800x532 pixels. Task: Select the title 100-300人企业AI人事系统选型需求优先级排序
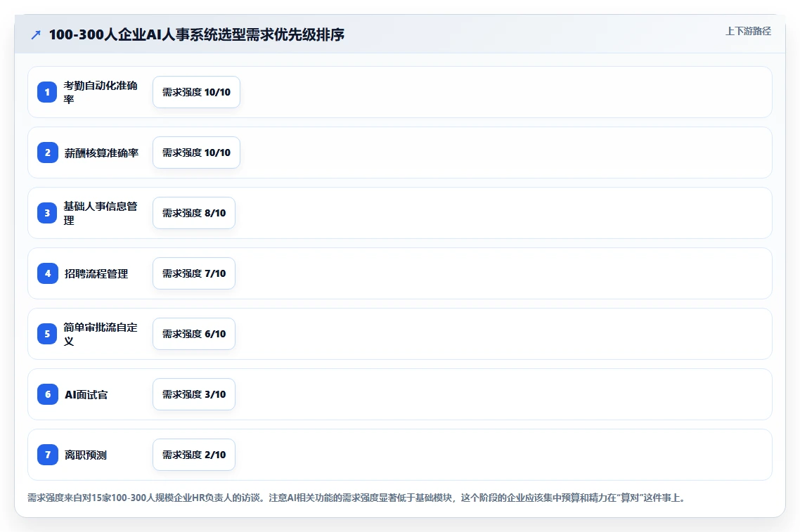point(196,34)
